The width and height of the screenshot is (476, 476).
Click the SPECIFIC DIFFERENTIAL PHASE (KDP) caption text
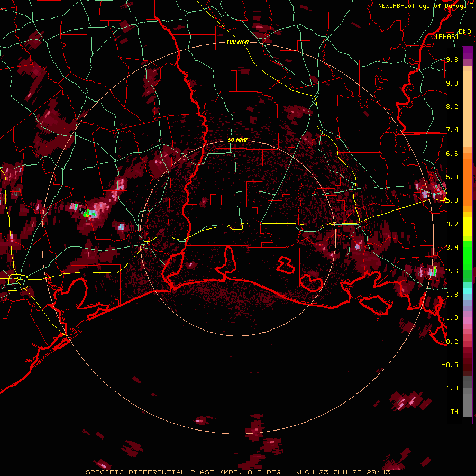coord(166,472)
